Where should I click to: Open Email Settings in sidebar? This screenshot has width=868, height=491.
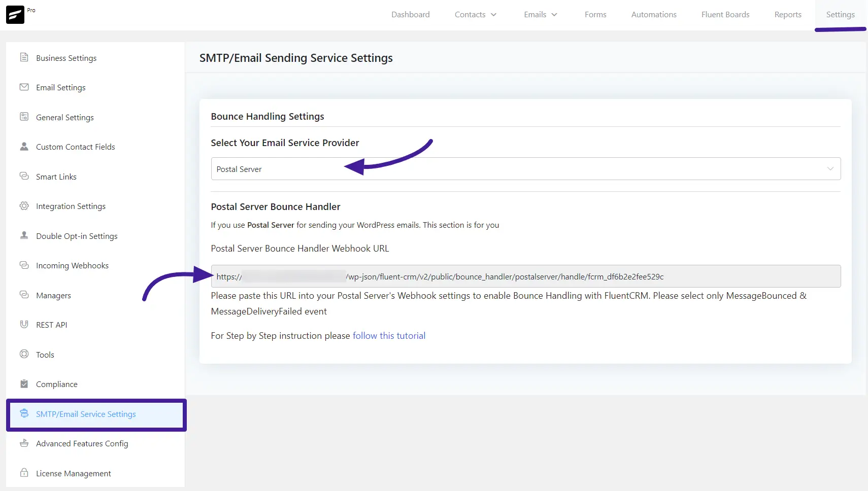click(61, 87)
